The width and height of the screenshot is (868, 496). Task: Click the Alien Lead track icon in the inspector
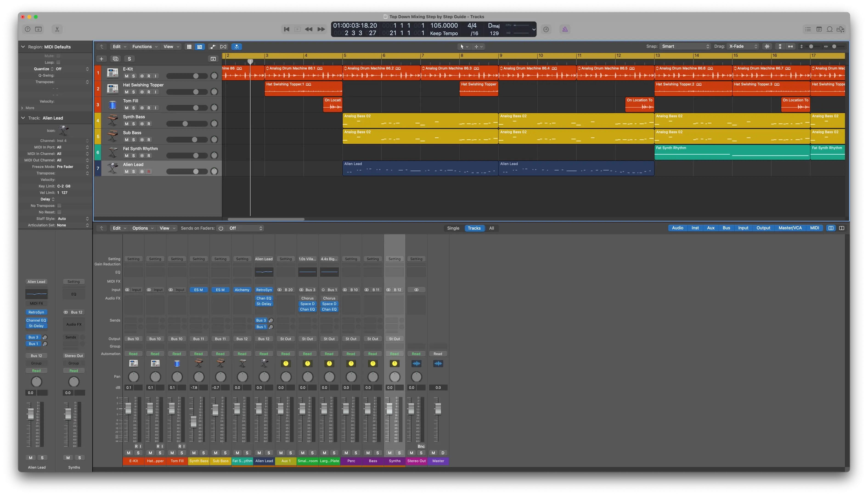(64, 130)
